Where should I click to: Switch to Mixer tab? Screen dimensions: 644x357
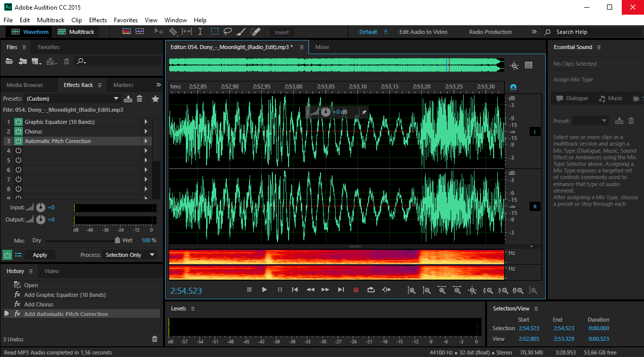coord(322,47)
